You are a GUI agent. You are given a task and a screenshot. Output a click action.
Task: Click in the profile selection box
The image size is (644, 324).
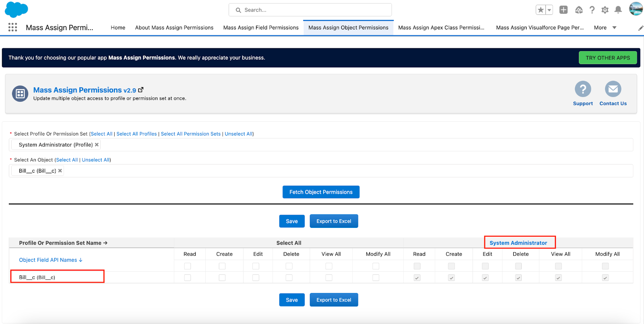tap(321, 145)
